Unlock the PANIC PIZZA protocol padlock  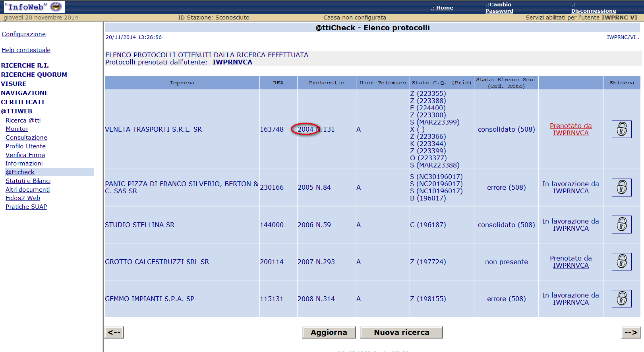(x=621, y=187)
